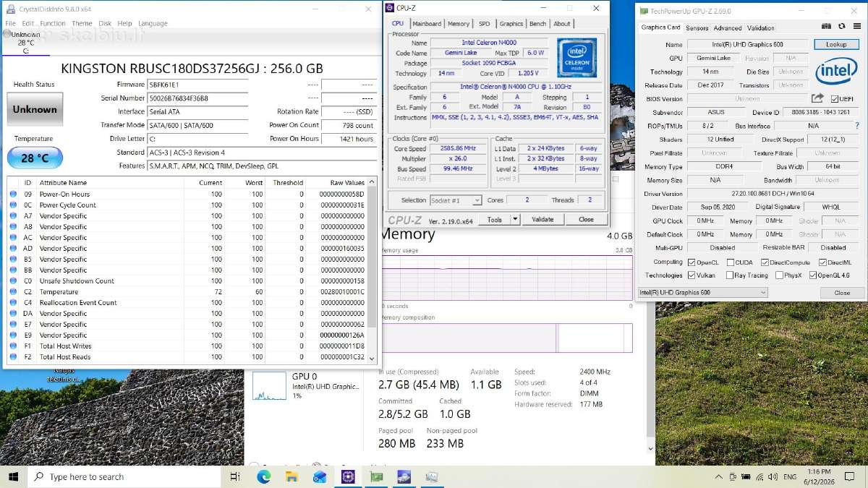
Task: Click the 28 °C temperature button
Action: pos(35,158)
